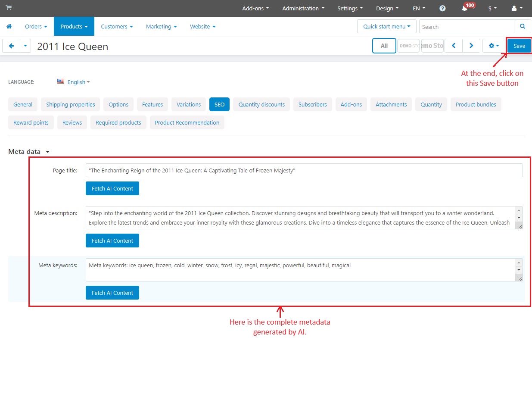The image size is (532, 397).
Task: Switch to the Reward points tab
Action: [x=31, y=122]
